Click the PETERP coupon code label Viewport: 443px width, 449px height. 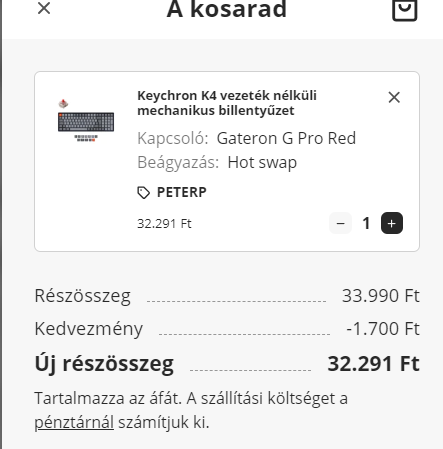tap(182, 192)
